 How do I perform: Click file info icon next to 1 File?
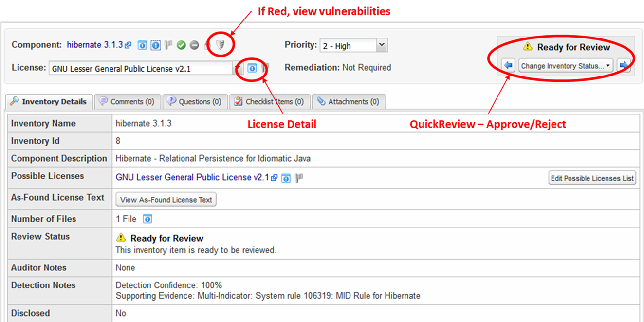pyautogui.click(x=147, y=219)
